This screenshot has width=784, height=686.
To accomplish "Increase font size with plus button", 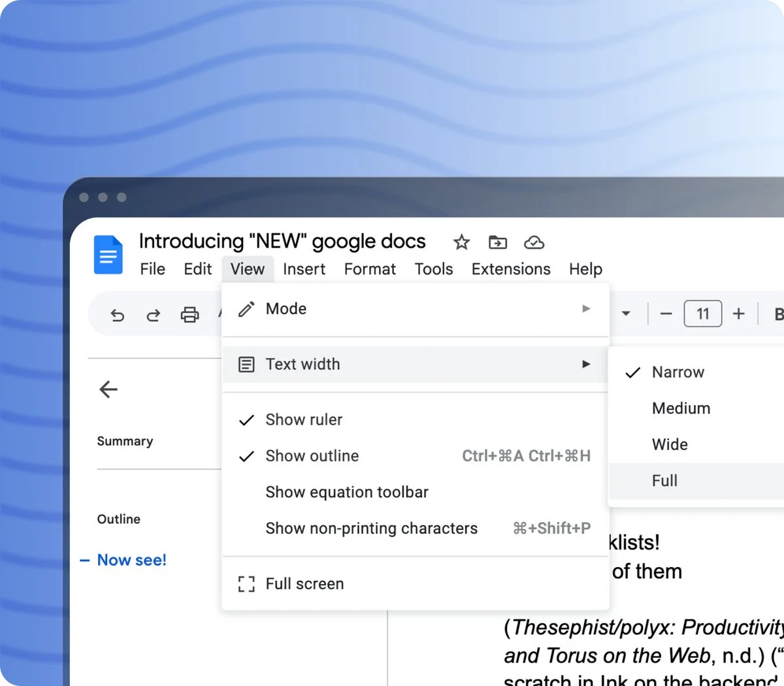I will tap(738, 314).
